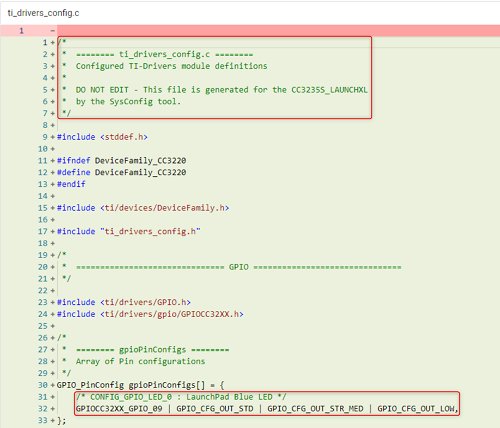Image resolution: width=500 pixels, height=428 pixels.
Task: Click the "ti_drivers_config.h" include string
Action: pyautogui.click(x=150, y=231)
